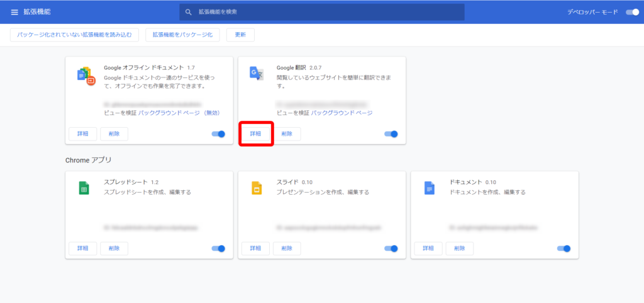
Task: Turn off the スライド app toggle
Action: click(391, 248)
